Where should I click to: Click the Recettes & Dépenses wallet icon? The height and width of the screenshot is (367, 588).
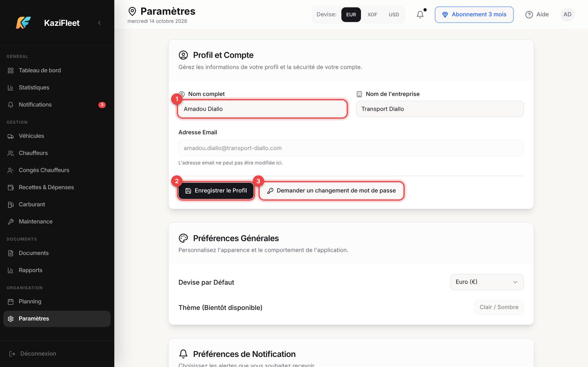pos(11,187)
